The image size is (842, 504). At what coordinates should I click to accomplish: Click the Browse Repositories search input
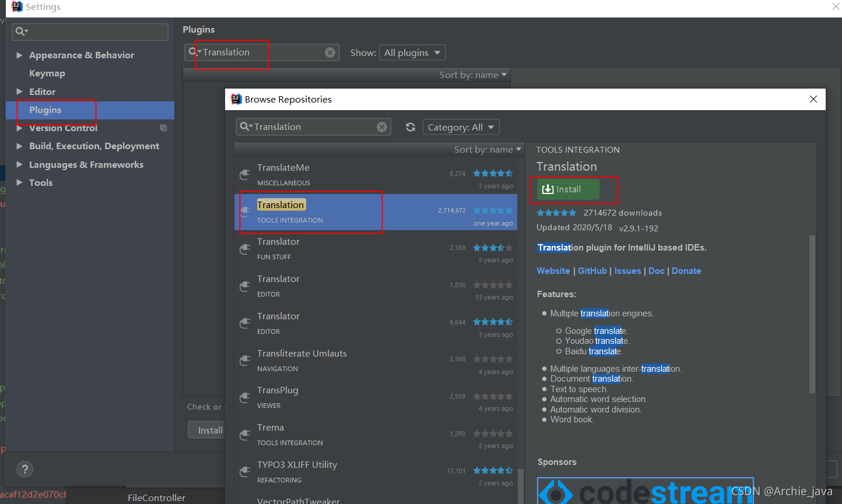point(314,127)
